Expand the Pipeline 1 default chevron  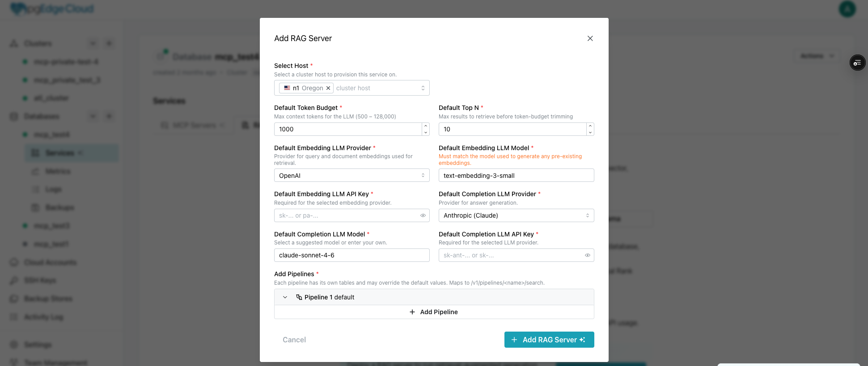coord(285,297)
